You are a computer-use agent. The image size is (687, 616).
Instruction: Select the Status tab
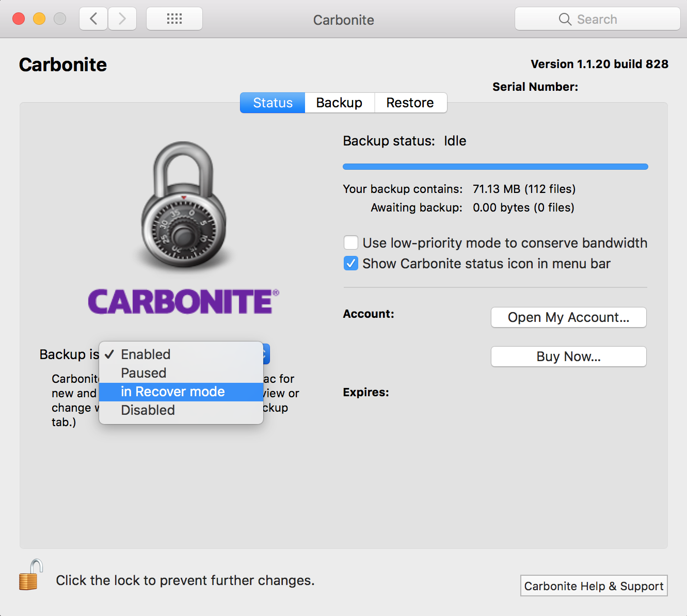(273, 103)
